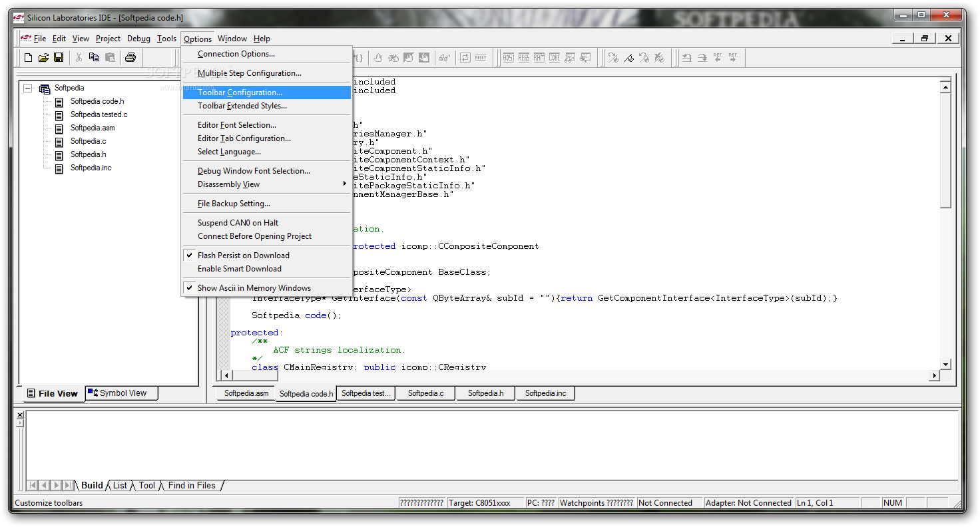Open the Project menu
This screenshot has height=527, width=980.
[x=108, y=39]
